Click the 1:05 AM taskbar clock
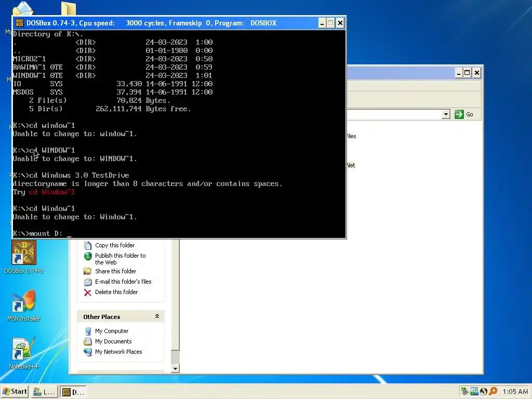This screenshot has height=399, width=532. (x=515, y=392)
